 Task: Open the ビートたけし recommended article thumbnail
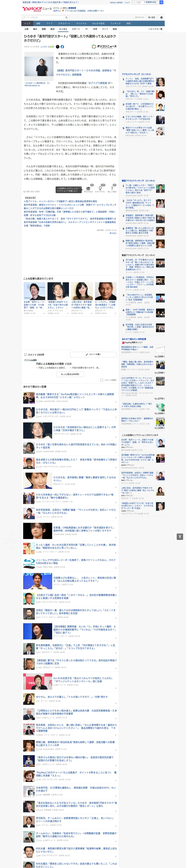pyautogui.click(x=106, y=291)
